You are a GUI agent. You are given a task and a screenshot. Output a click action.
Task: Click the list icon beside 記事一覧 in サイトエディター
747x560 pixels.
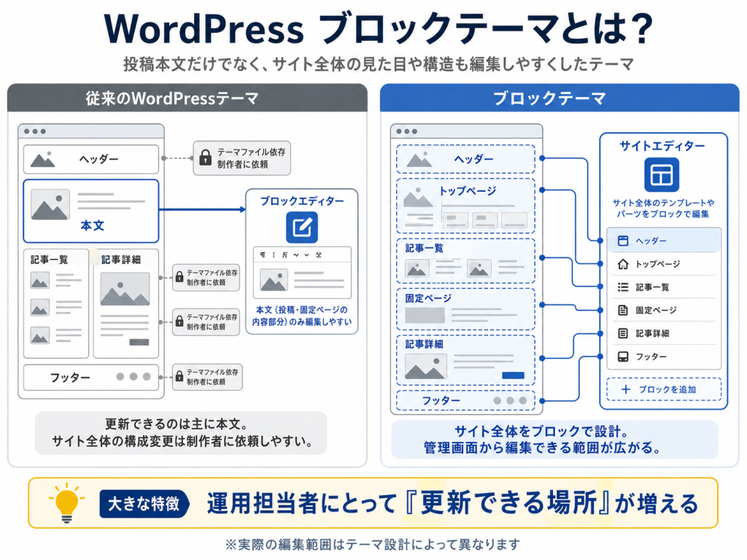click(x=623, y=287)
